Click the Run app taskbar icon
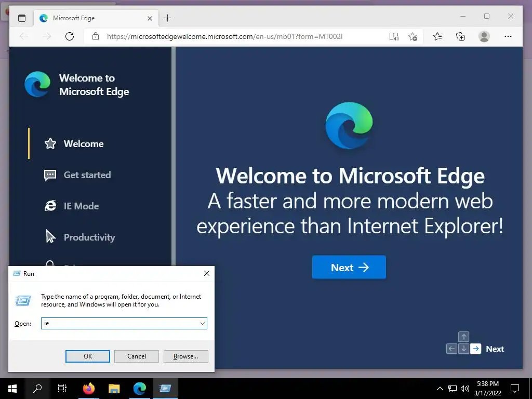 point(165,389)
